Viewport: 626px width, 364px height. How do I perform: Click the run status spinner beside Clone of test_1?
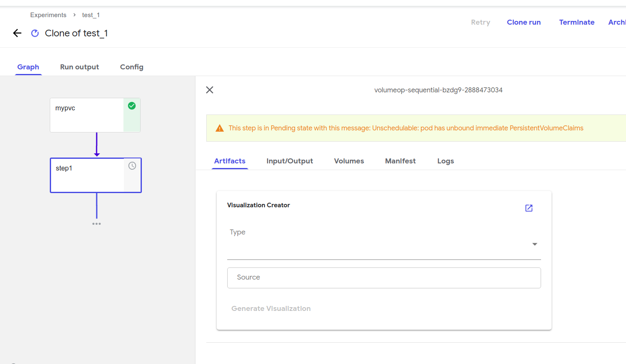(35, 33)
